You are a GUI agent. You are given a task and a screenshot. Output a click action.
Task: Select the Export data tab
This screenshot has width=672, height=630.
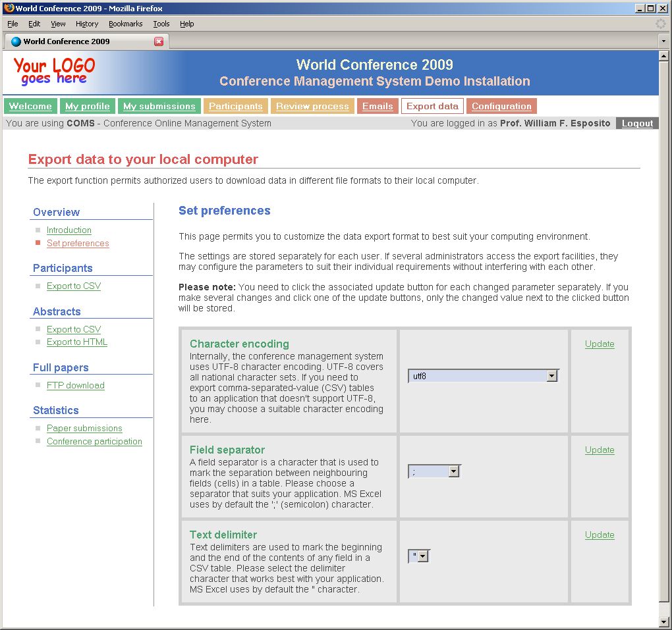(x=432, y=106)
